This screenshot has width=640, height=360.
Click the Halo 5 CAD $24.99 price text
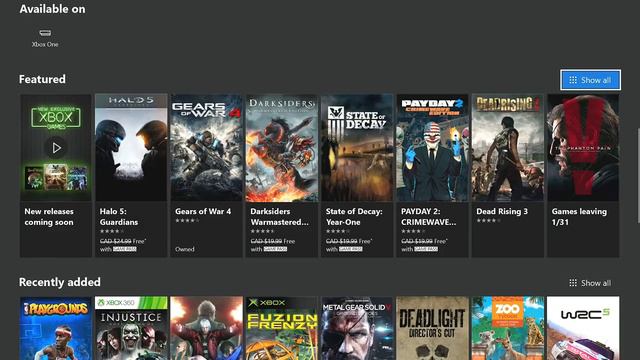[x=116, y=241]
